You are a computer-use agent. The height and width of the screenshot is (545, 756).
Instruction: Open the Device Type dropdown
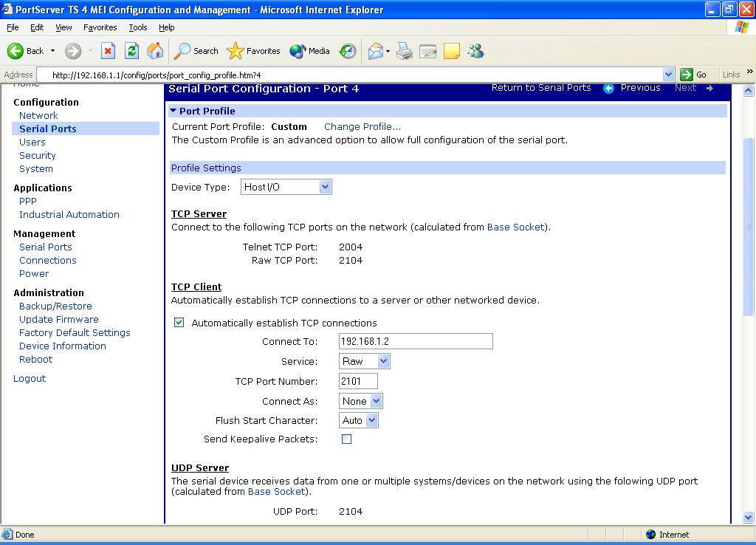pos(286,188)
